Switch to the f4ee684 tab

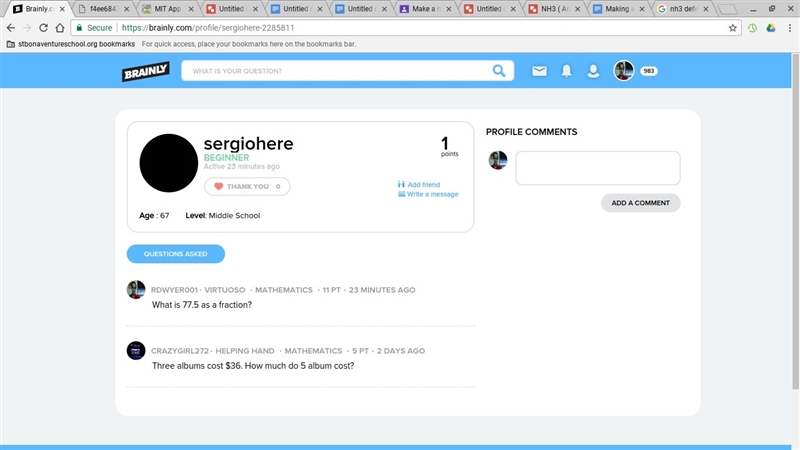pyautogui.click(x=105, y=9)
